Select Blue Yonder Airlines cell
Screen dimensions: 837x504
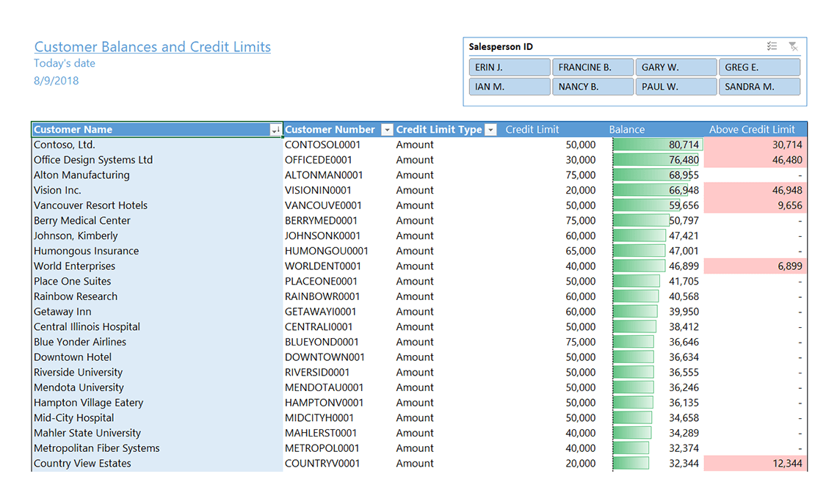pos(157,343)
